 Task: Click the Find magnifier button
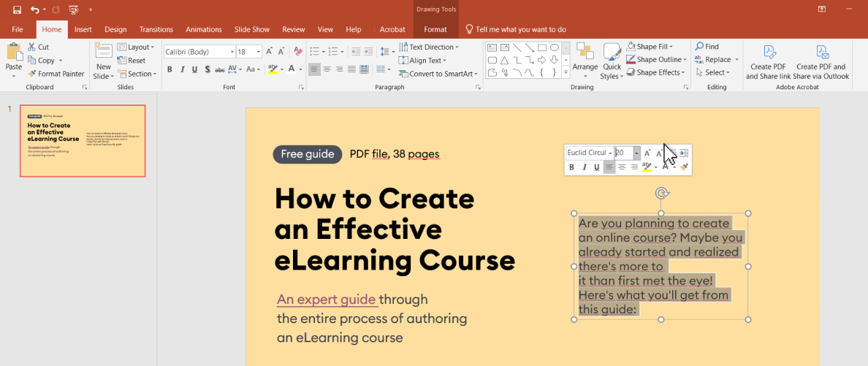[707, 47]
